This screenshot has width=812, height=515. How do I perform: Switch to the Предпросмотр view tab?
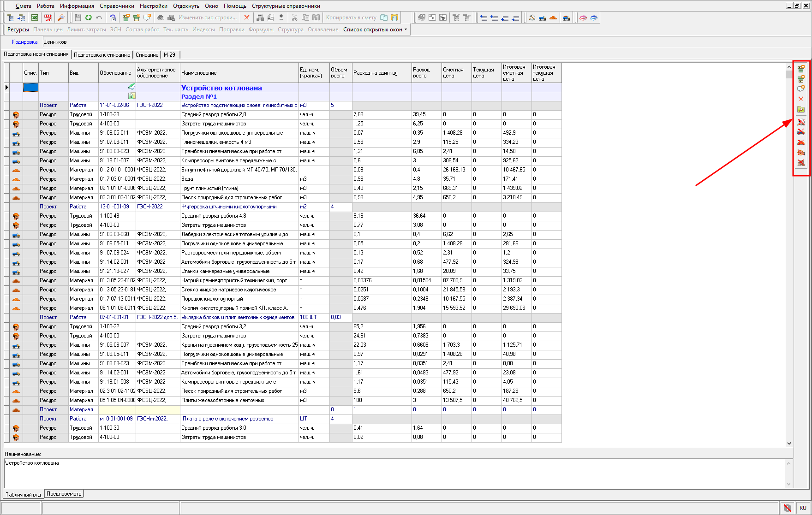point(64,494)
